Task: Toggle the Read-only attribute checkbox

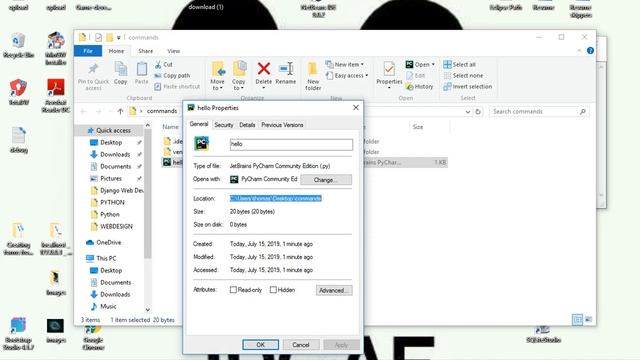Action: coord(233,290)
